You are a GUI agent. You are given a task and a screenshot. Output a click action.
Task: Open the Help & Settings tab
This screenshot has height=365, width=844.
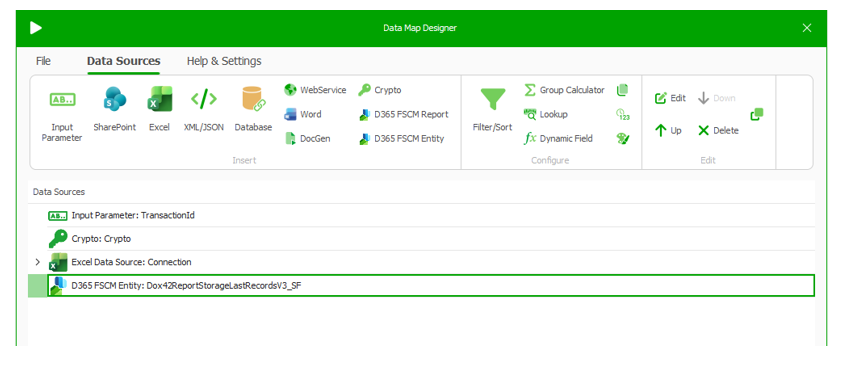[x=224, y=61]
